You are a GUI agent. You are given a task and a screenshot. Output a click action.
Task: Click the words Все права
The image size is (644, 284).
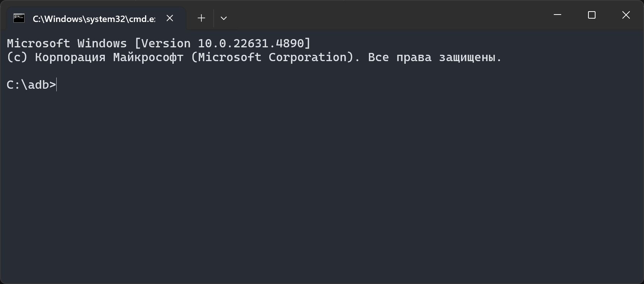(x=399, y=57)
